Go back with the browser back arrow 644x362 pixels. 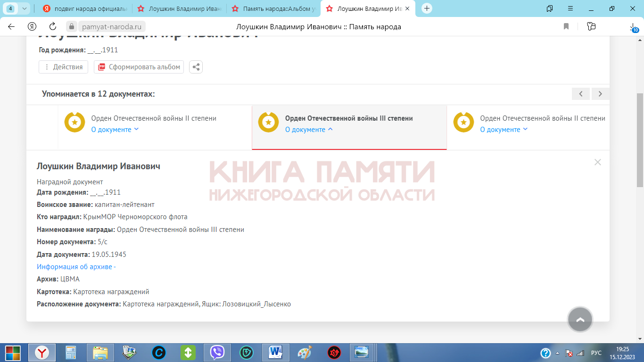click(11, 26)
